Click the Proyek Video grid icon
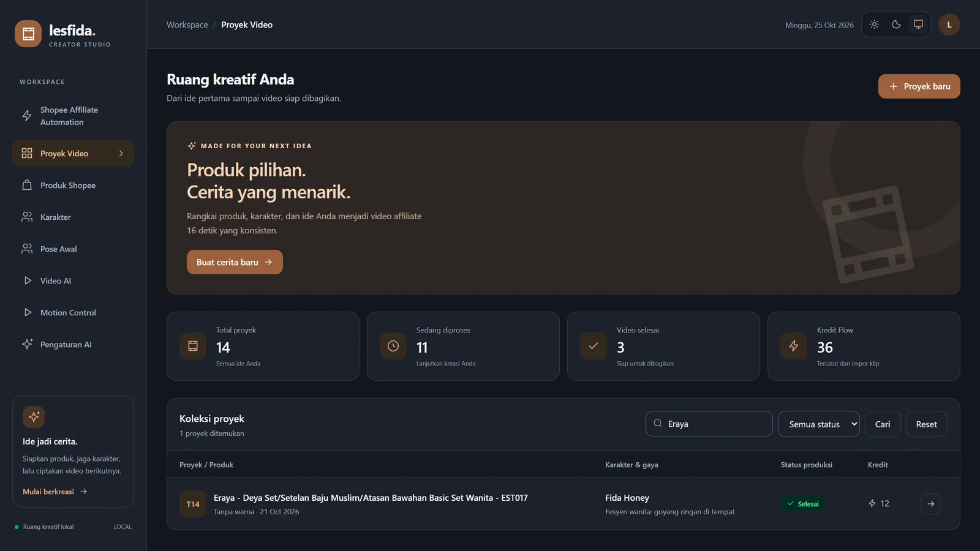 [x=27, y=153]
